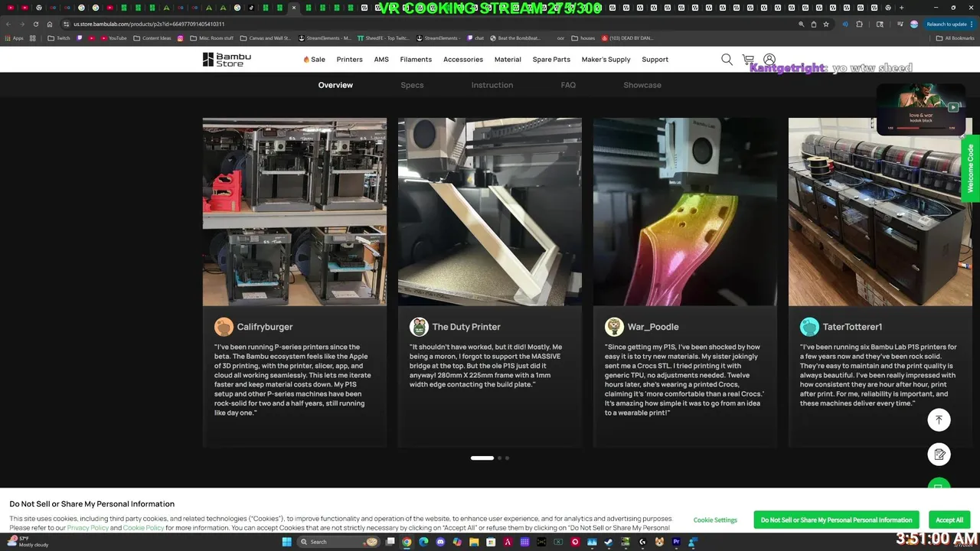Image resolution: width=980 pixels, height=551 pixels.
Task: Open Steam from the taskbar
Action: pos(609,542)
